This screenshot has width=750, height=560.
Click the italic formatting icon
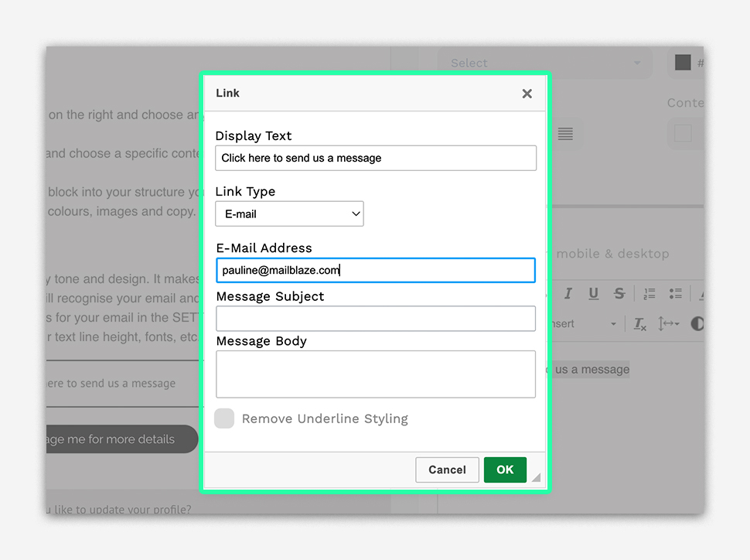click(568, 293)
